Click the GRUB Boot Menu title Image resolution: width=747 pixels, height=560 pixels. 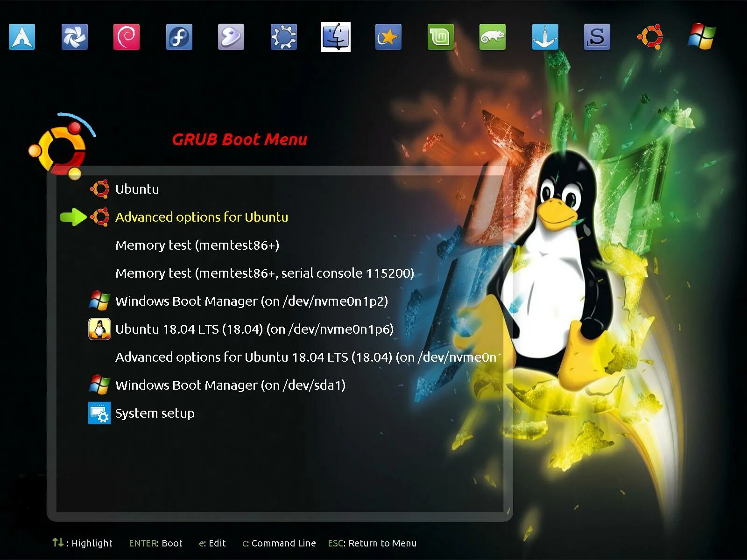240,139
